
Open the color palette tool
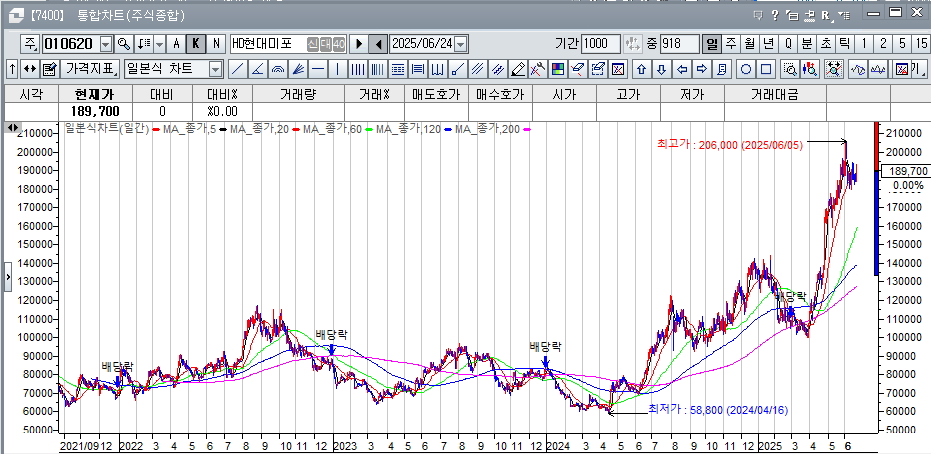point(558,69)
